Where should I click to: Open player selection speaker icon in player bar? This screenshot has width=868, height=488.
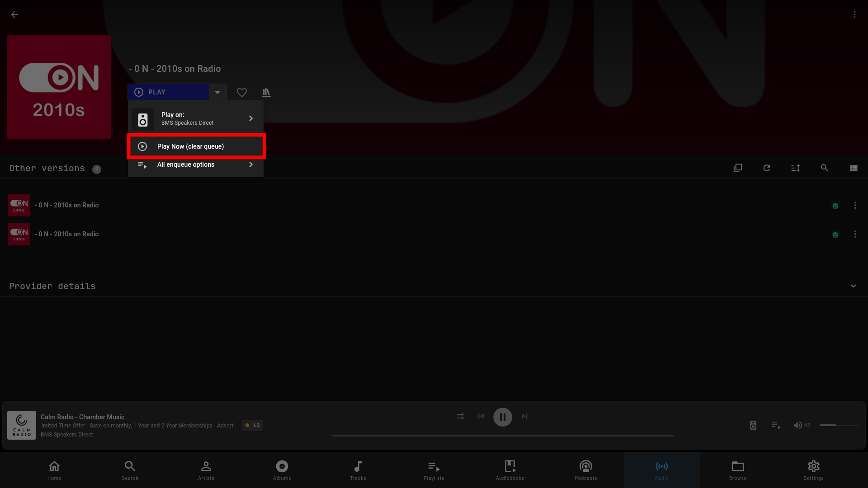pyautogui.click(x=753, y=425)
